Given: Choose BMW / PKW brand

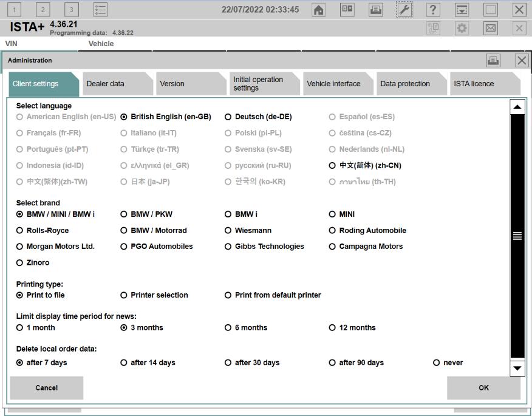Looking at the screenshot, I should pos(146,214).
